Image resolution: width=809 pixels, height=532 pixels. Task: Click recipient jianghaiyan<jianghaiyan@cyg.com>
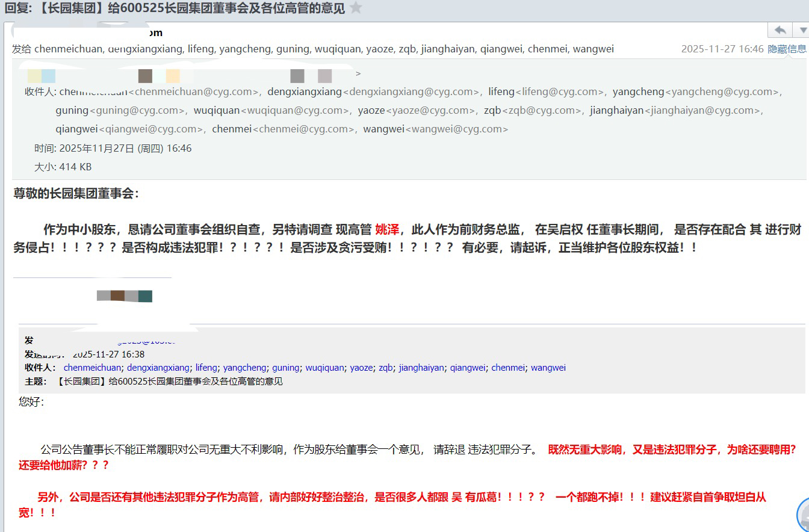point(675,111)
